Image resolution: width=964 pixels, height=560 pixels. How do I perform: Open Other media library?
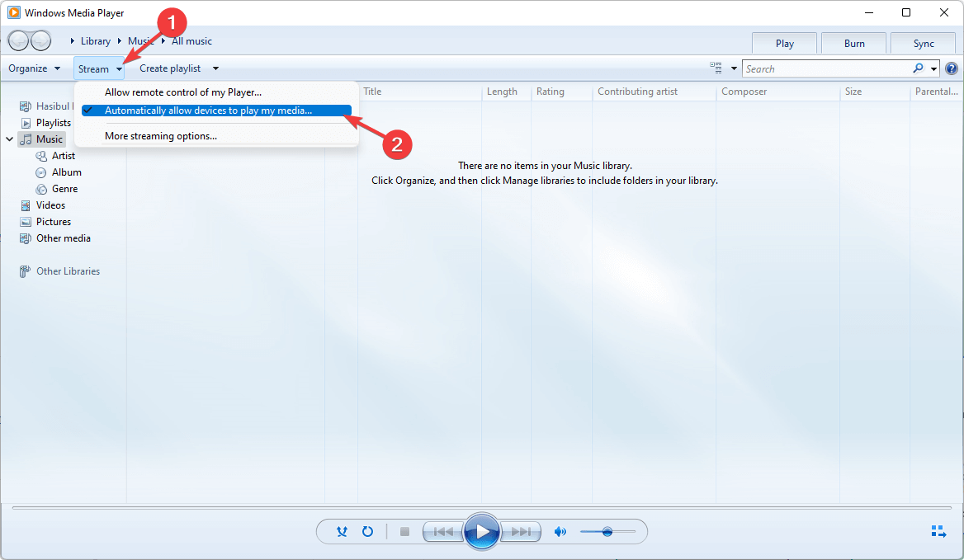(64, 238)
